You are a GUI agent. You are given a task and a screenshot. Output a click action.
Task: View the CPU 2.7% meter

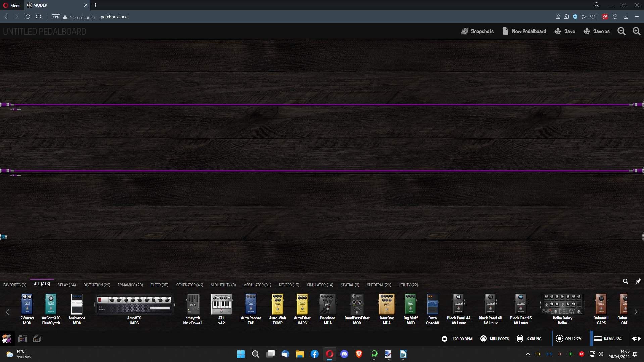(569, 339)
